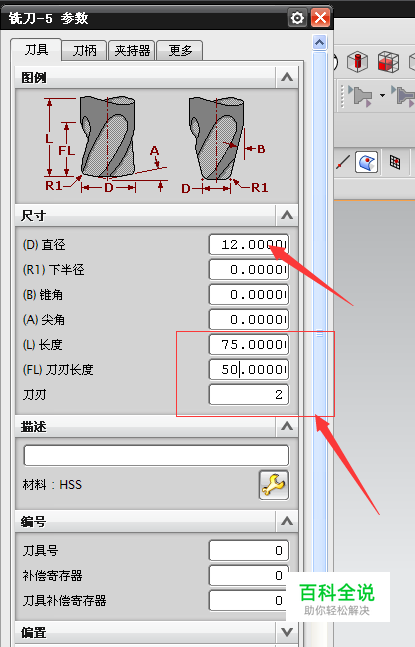The height and width of the screenshot is (647, 415).
Task: Click the (R1) 下半径 value field
Action: 249,269
